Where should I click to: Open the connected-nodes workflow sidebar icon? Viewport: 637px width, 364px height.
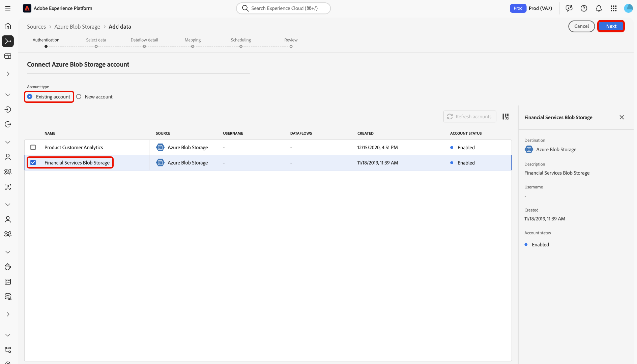(8, 350)
